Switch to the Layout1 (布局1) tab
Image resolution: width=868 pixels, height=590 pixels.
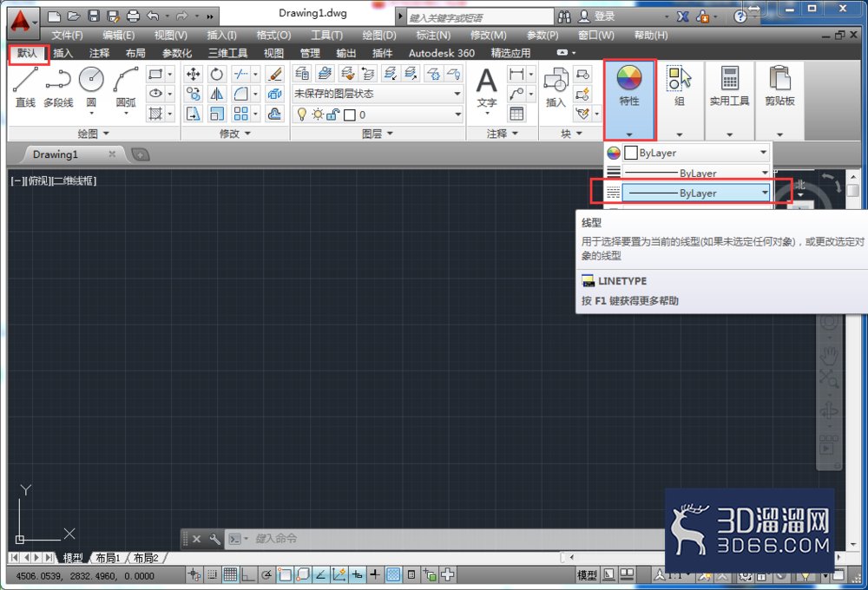coord(108,558)
